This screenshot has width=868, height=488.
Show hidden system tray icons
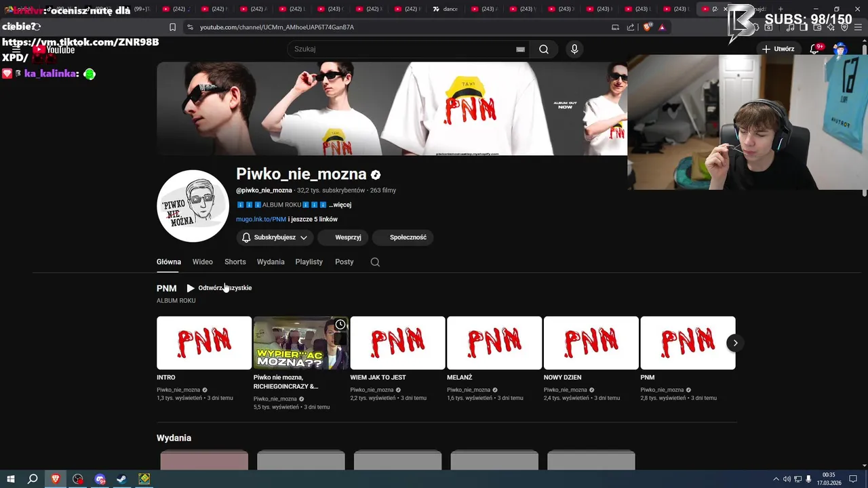776,479
